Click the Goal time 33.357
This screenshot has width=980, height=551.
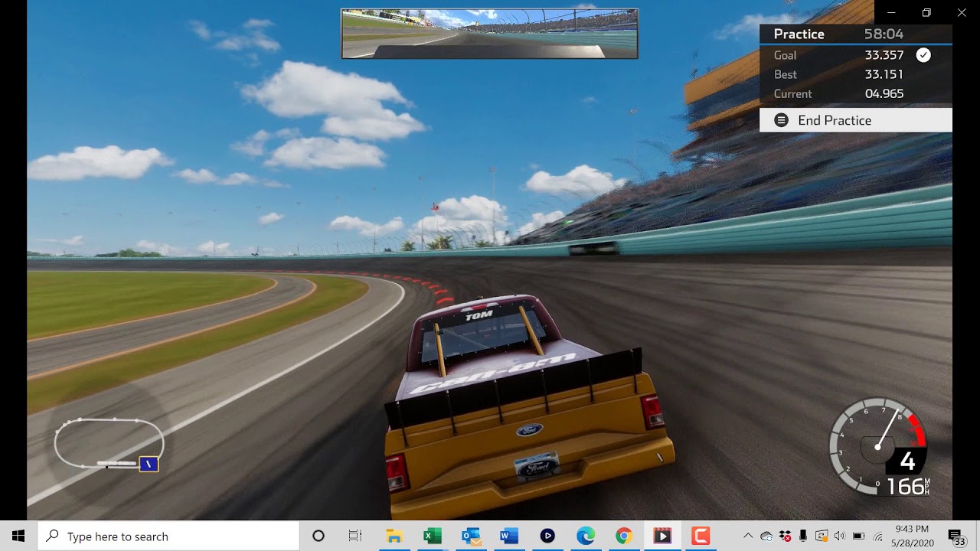pos(884,55)
